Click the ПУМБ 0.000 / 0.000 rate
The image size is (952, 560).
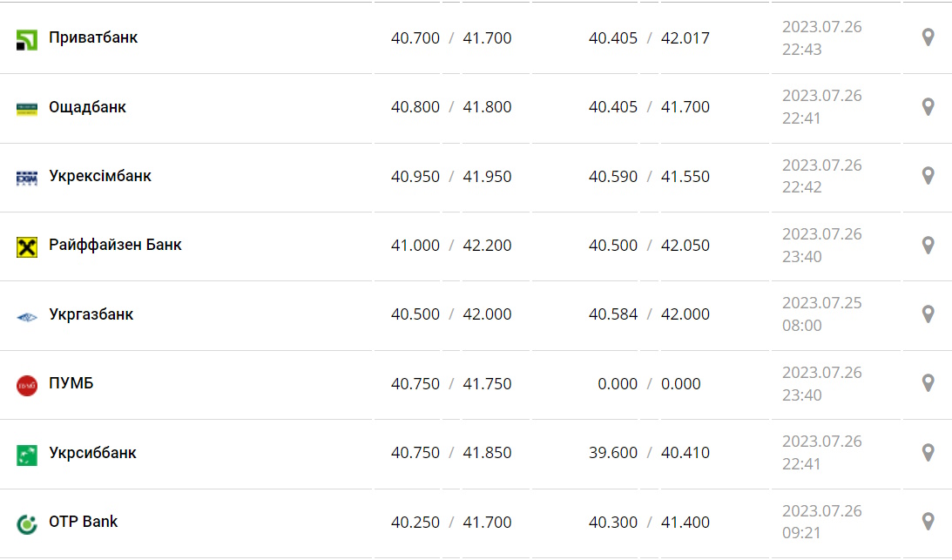[649, 384]
